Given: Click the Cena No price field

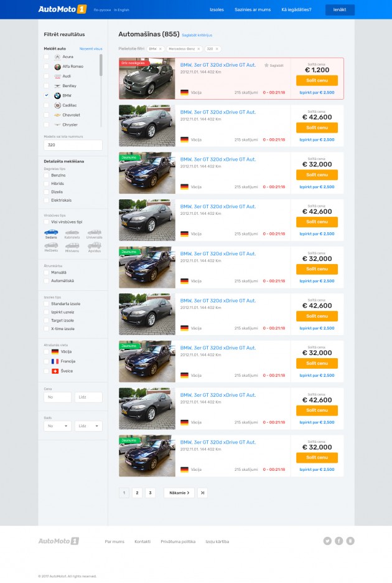Looking at the screenshot, I should [x=58, y=397].
